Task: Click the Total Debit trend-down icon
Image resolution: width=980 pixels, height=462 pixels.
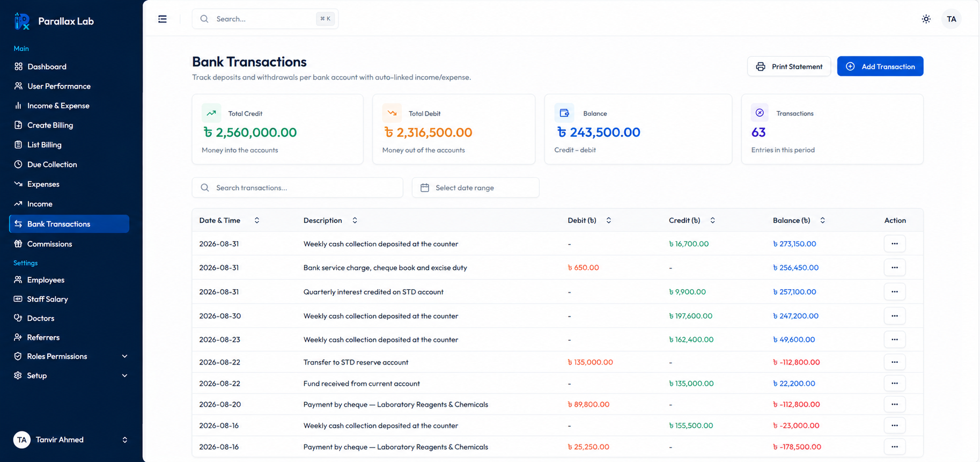Action: tap(392, 113)
